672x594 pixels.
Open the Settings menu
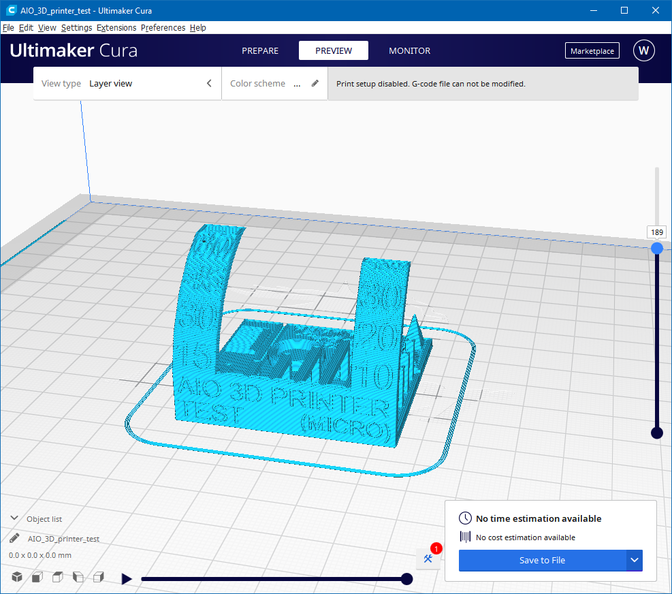(x=76, y=28)
